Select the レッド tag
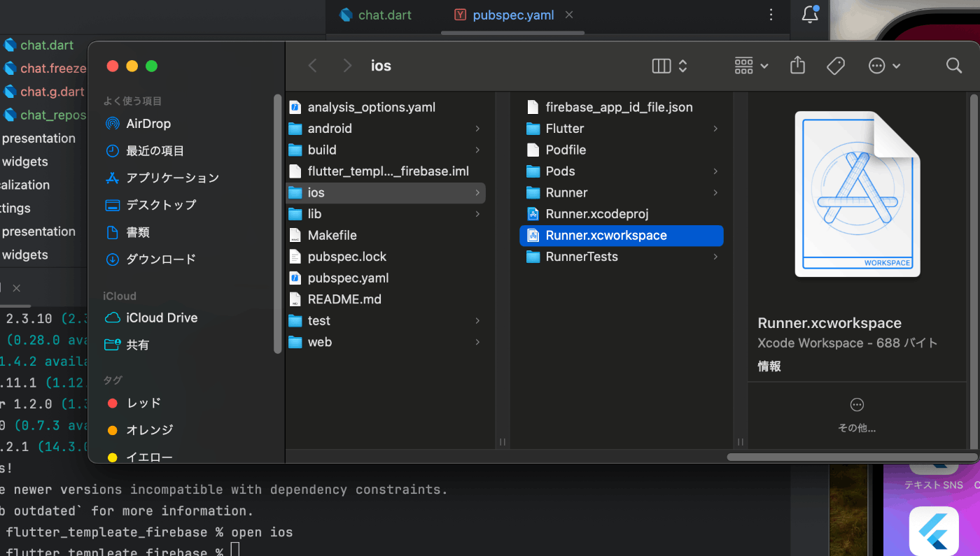Image resolution: width=980 pixels, height=556 pixels. 134,403
